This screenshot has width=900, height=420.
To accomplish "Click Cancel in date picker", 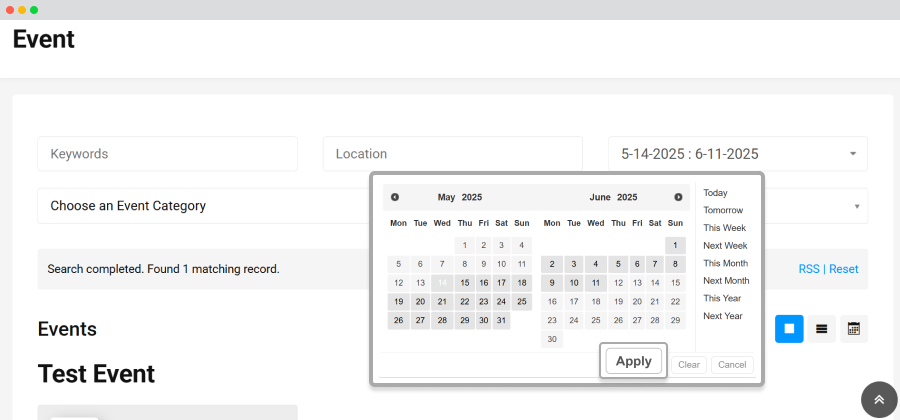I will (x=732, y=365).
